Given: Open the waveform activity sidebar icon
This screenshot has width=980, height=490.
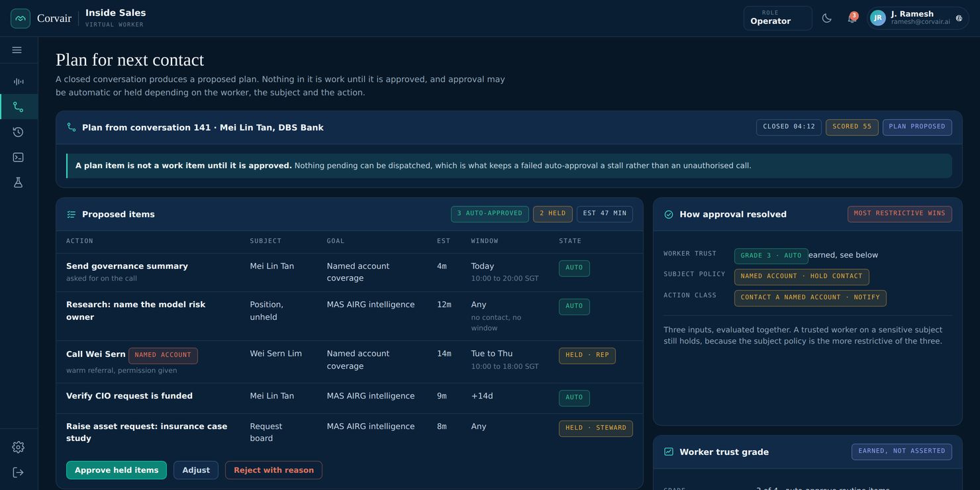Looking at the screenshot, I should click(19, 81).
